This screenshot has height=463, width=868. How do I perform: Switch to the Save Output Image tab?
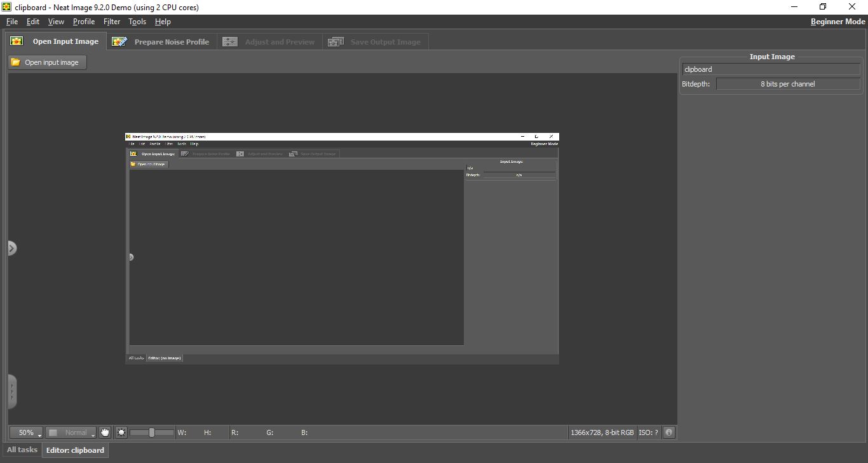(375, 42)
